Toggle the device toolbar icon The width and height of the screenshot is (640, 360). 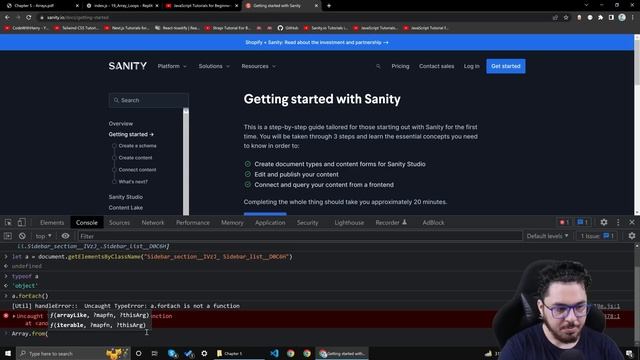pyautogui.click(x=21, y=222)
